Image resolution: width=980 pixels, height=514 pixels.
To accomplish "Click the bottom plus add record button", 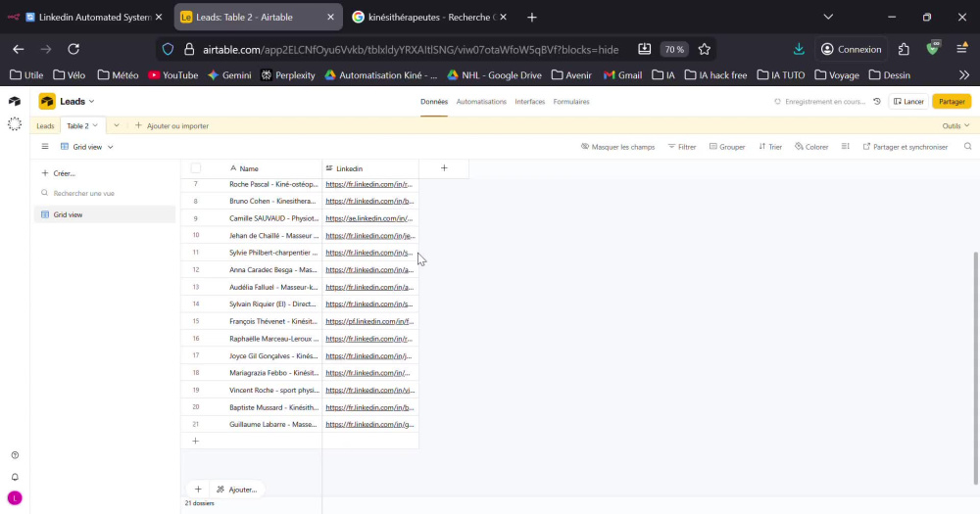I will 198,490.
